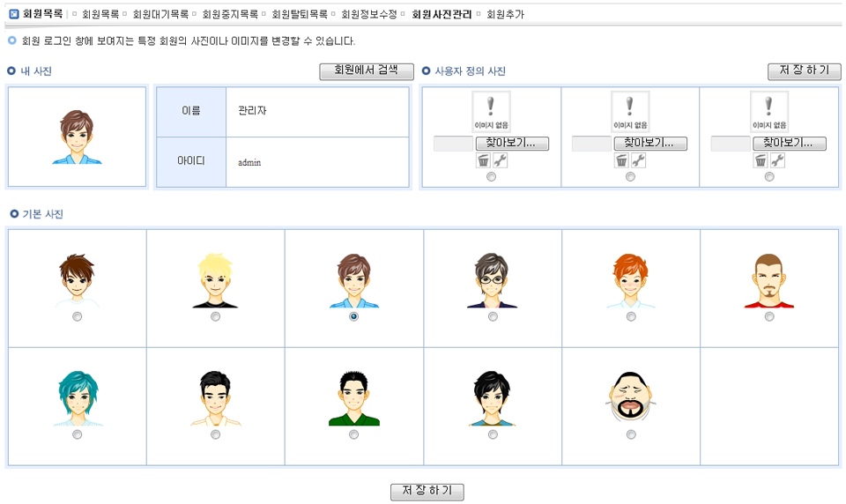846x504 pixels.
Task: Click the bald bearded avatar in red shirt
Action: (768, 281)
